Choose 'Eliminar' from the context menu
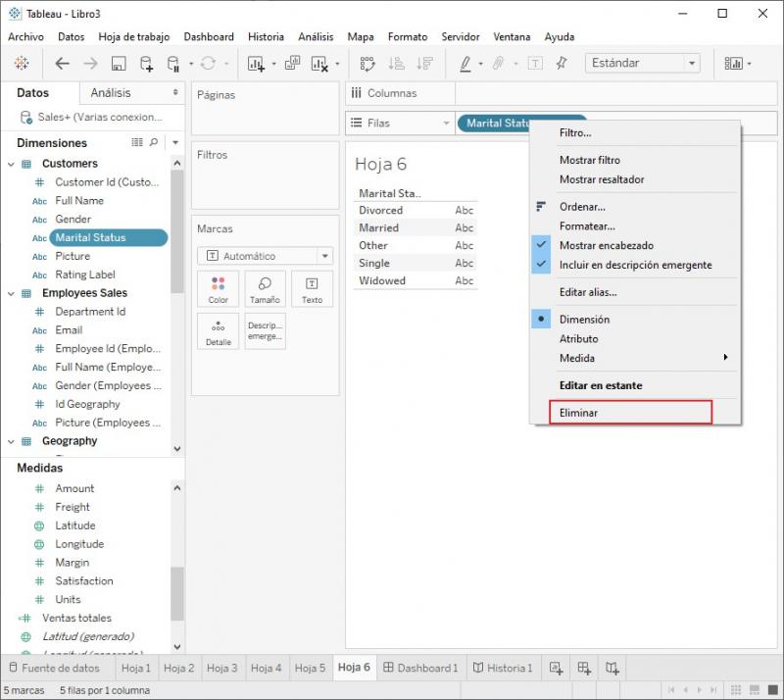Image resolution: width=784 pixels, height=700 pixels. (x=578, y=413)
